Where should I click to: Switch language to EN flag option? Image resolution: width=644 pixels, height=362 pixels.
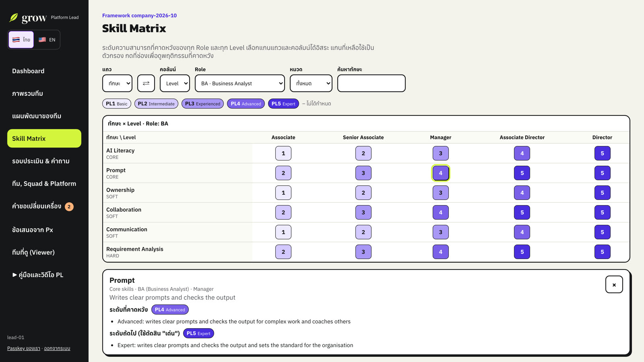pyautogui.click(x=47, y=39)
